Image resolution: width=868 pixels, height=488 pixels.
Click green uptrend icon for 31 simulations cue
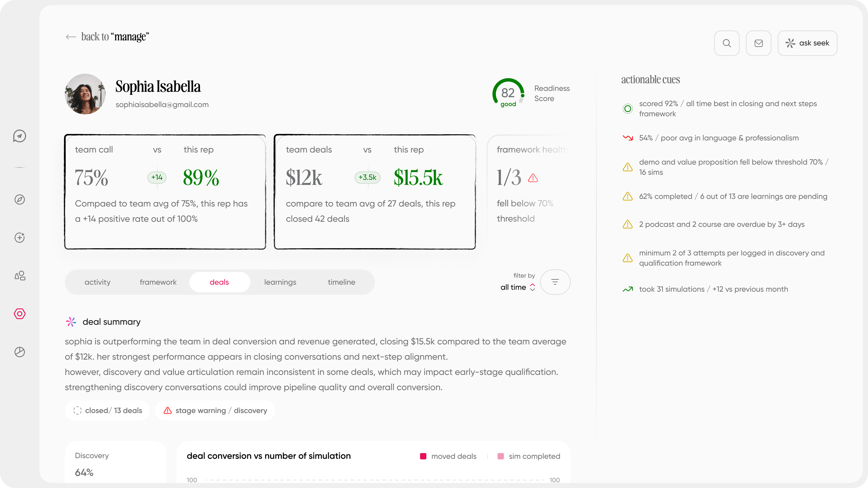coord(627,289)
